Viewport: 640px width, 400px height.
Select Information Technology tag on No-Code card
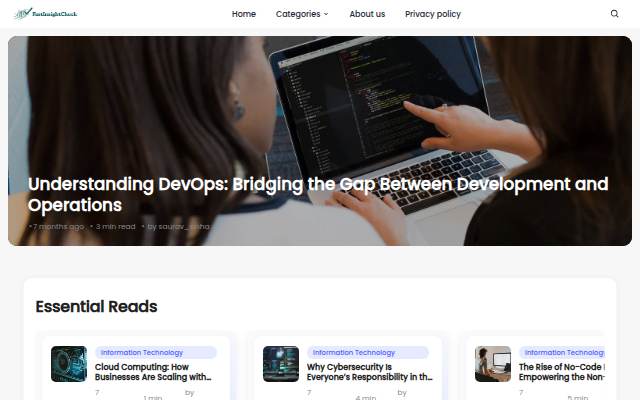tap(562, 352)
